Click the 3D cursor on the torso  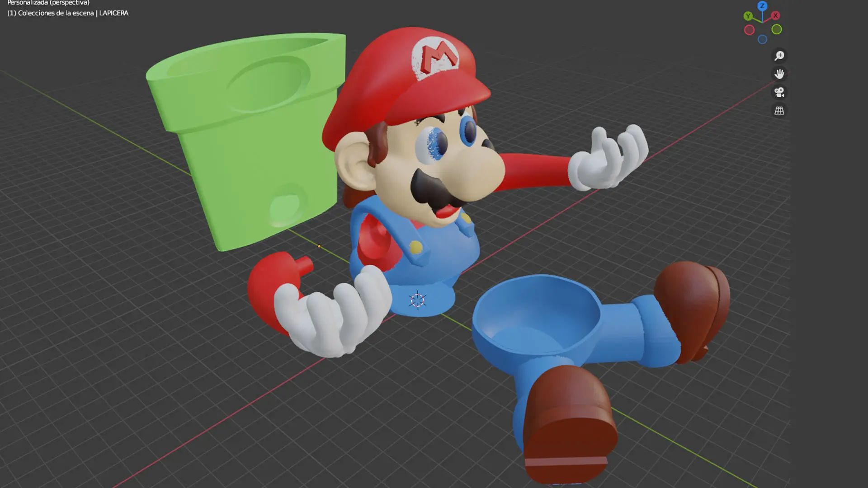coord(417,300)
